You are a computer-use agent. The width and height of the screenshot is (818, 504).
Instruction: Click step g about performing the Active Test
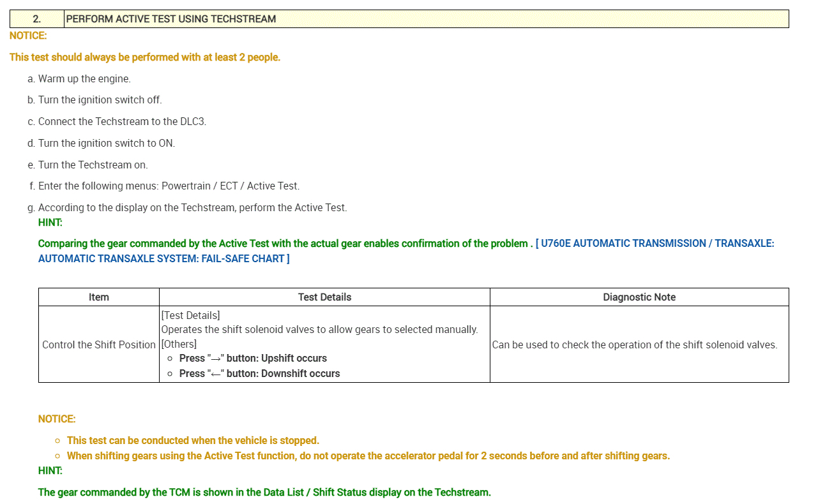(x=192, y=208)
